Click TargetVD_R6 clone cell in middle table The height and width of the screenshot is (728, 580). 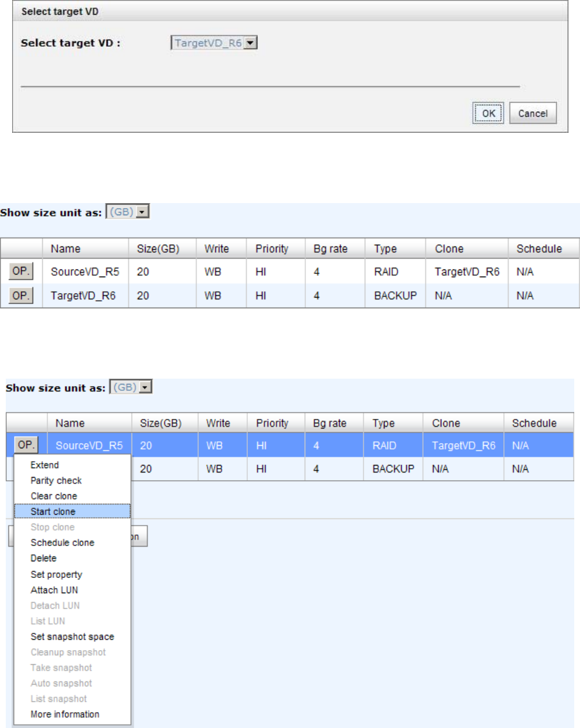[x=467, y=271]
